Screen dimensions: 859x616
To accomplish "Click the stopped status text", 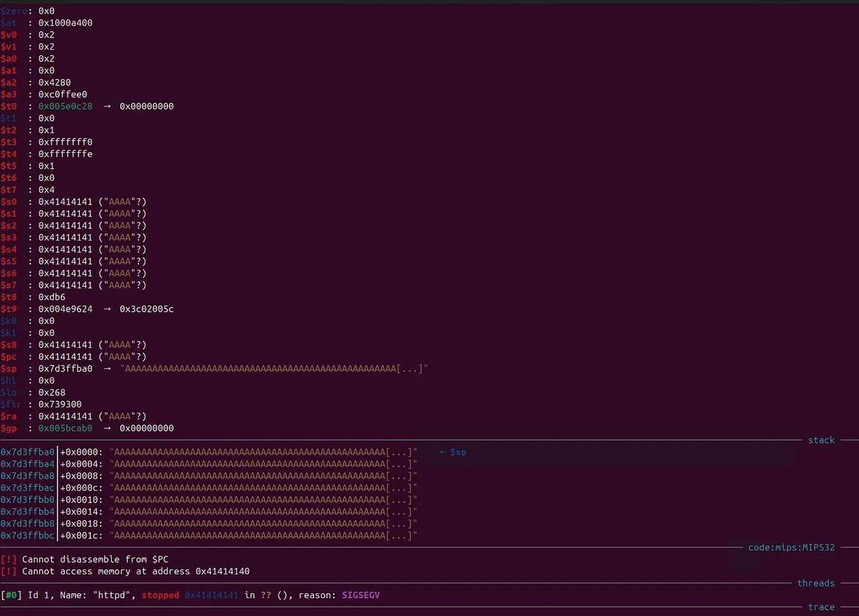I will coord(160,595).
